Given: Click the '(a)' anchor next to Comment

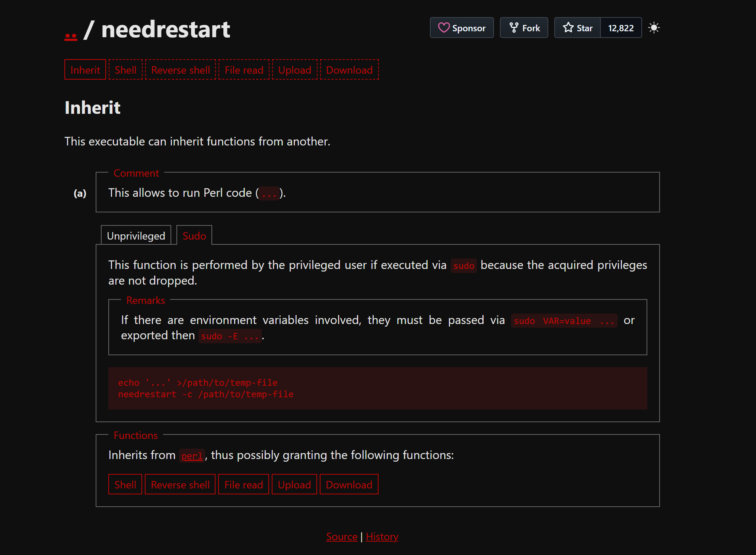Looking at the screenshot, I should click(79, 193).
